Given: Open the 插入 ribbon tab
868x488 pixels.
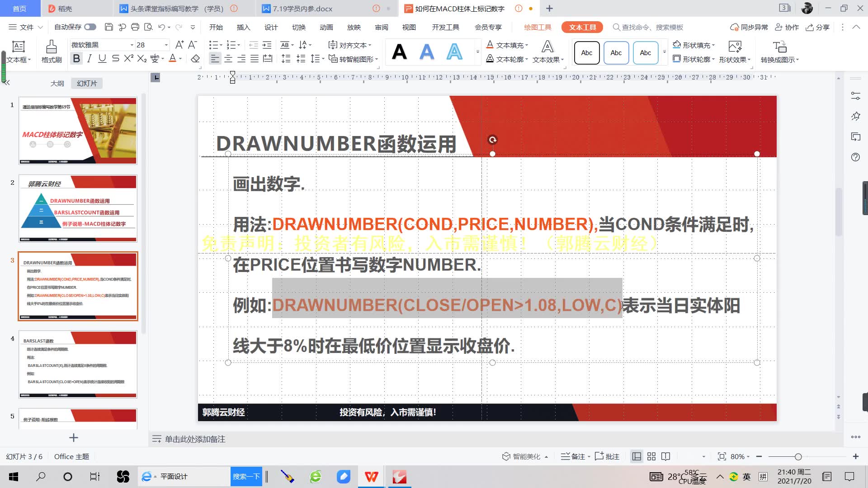Looking at the screenshot, I should [x=243, y=27].
